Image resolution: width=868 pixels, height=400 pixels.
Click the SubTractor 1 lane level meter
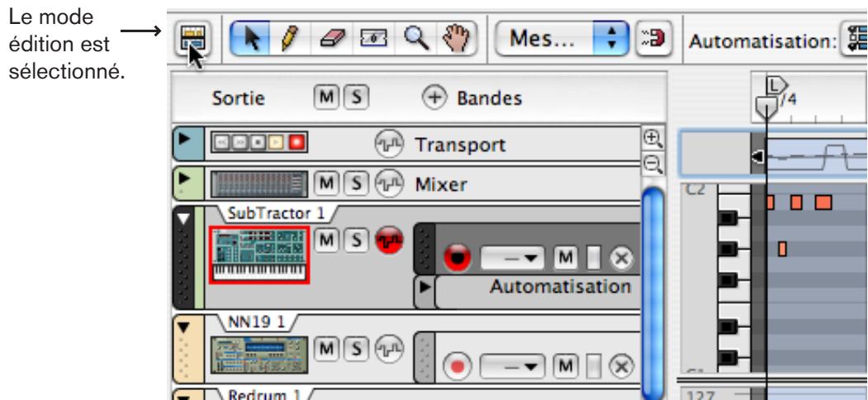(594, 258)
